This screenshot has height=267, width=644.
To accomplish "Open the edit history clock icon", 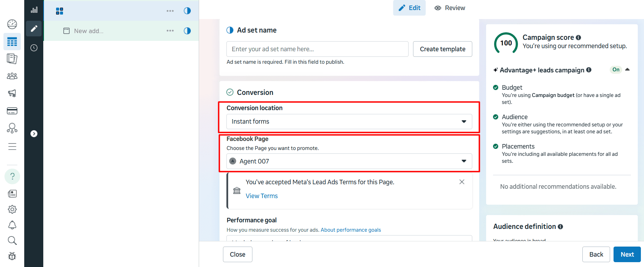I will point(34,48).
